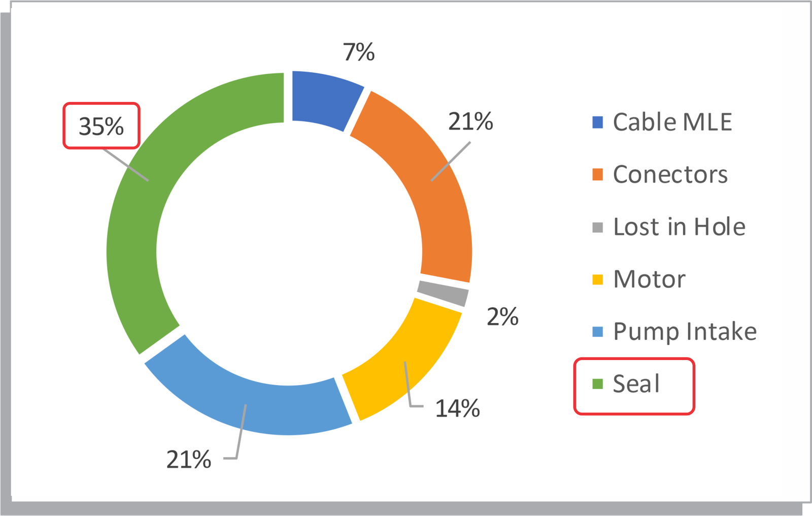Click the Cable MLE legend text
The image size is (812, 516).
[x=672, y=122]
